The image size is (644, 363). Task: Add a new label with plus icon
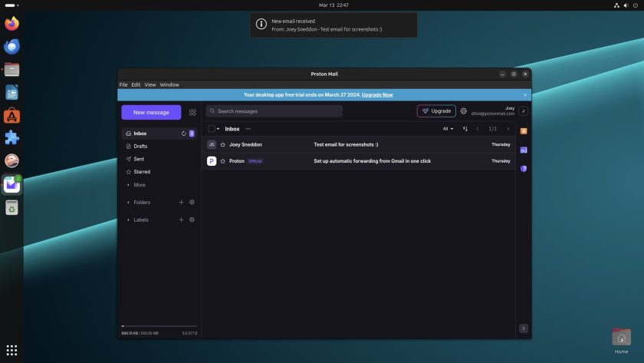[181, 220]
